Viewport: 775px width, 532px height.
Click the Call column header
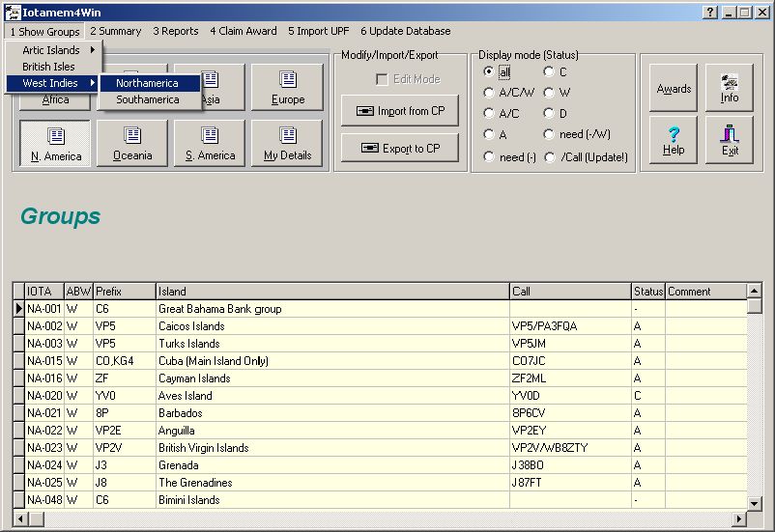click(570, 292)
